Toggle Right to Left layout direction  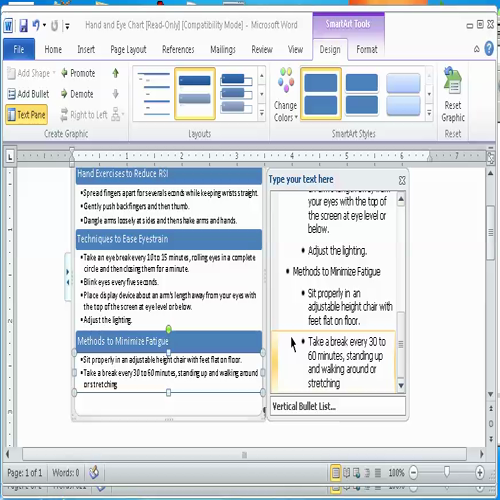click(x=84, y=115)
